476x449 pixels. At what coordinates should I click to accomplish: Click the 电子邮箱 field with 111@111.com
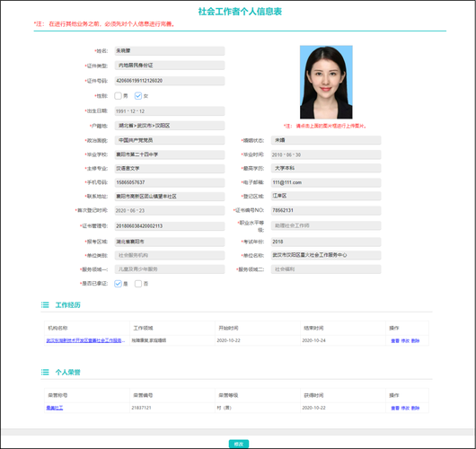[x=326, y=182]
